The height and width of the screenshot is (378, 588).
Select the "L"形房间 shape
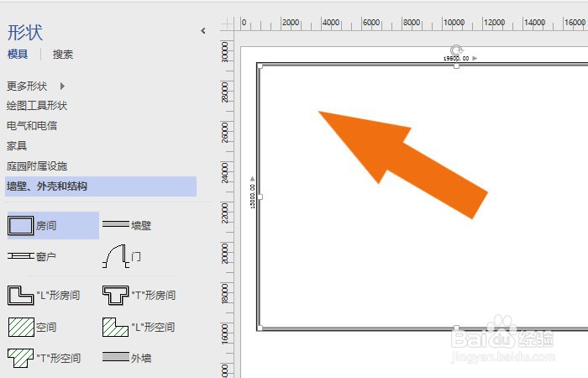pos(44,295)
